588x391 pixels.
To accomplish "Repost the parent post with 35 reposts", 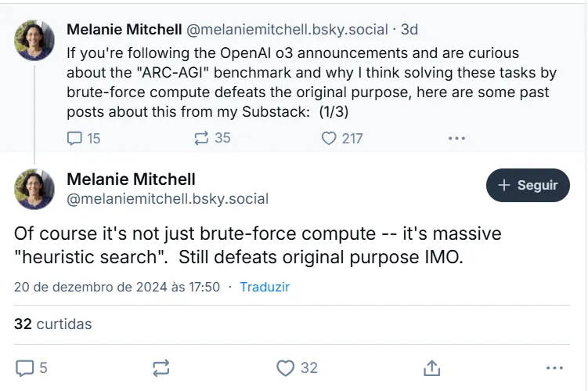I will click(x=201, y=138).
